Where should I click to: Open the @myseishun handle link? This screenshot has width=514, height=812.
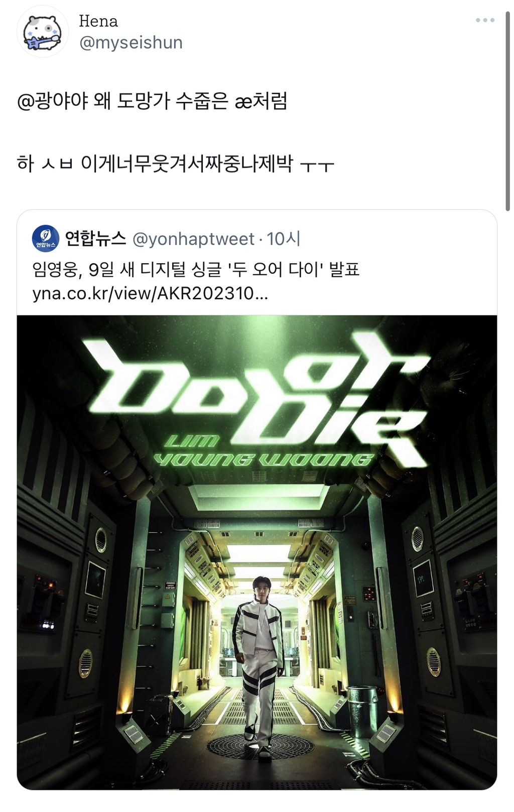tap(131, 43)
